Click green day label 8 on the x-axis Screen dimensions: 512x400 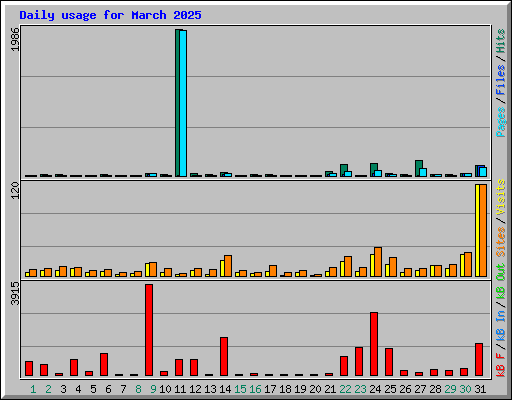pos(138,389)
